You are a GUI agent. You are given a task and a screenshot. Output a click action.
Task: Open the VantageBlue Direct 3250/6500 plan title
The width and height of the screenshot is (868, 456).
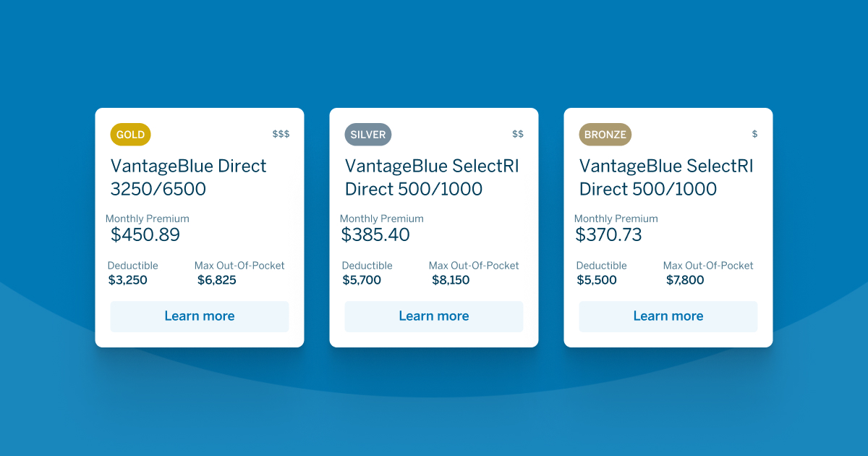188,177
